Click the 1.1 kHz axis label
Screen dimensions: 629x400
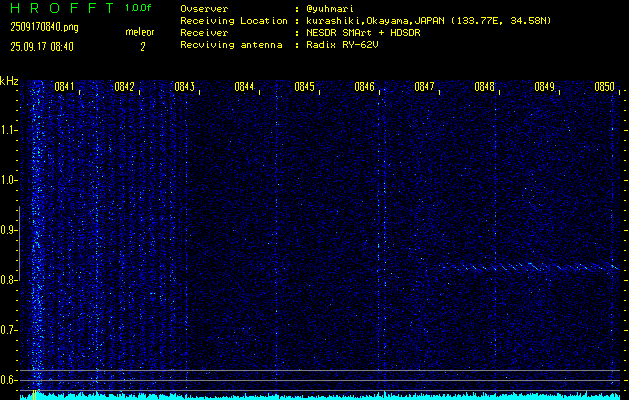click(8, 130)
